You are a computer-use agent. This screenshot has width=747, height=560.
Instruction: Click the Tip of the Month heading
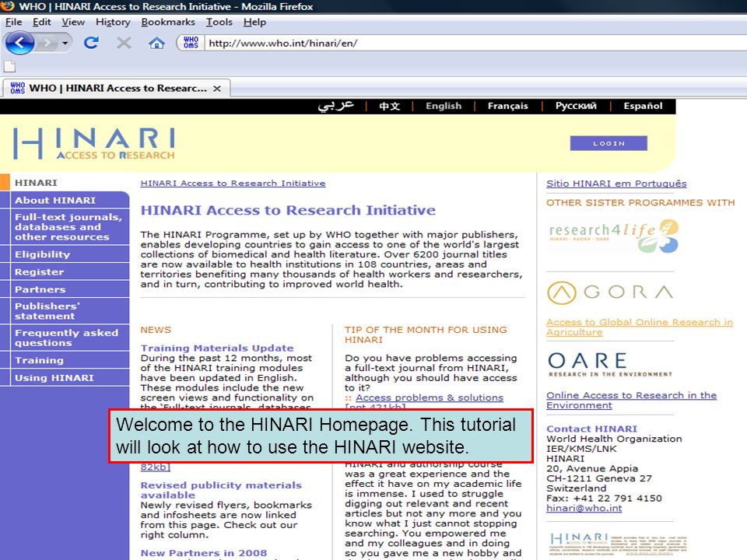426,334
